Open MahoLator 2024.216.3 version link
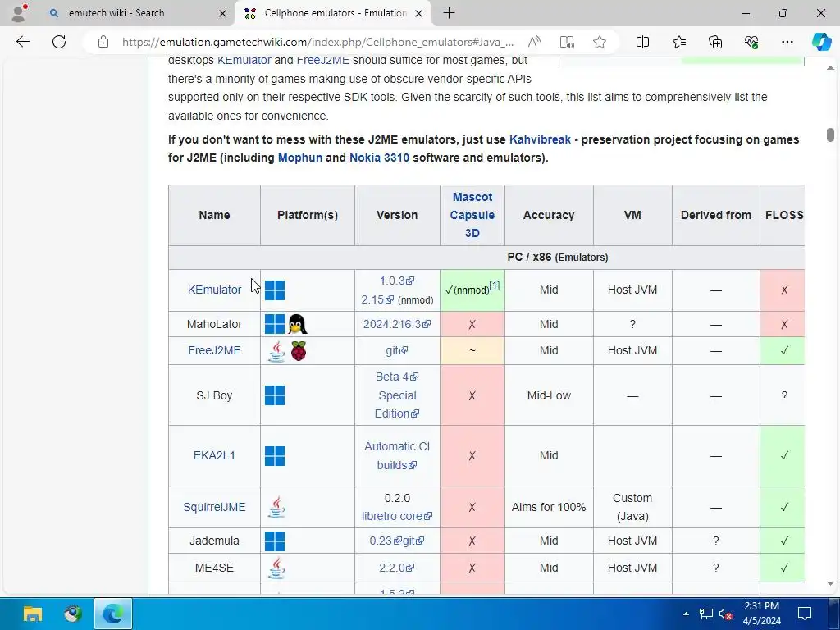840x630 pixels. coord(397,324)
